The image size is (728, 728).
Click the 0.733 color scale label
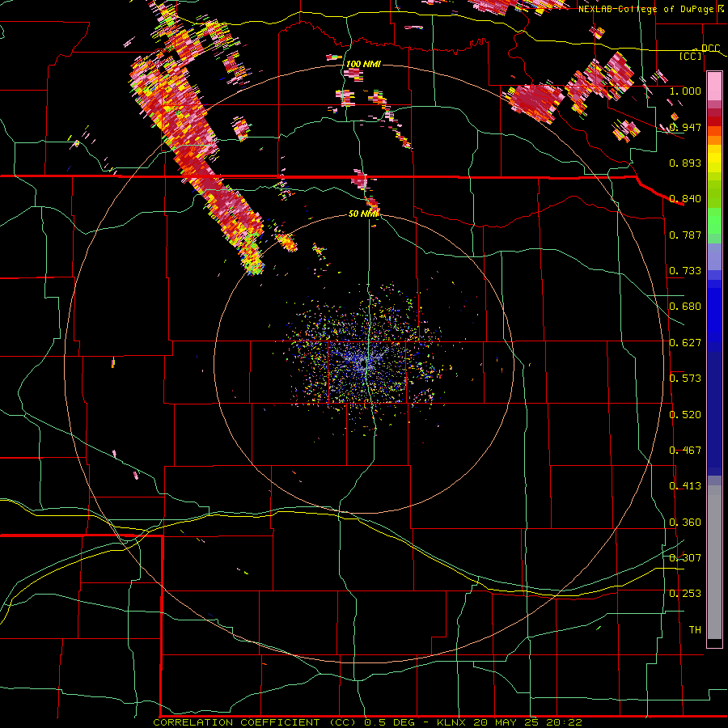coord(685,271)
